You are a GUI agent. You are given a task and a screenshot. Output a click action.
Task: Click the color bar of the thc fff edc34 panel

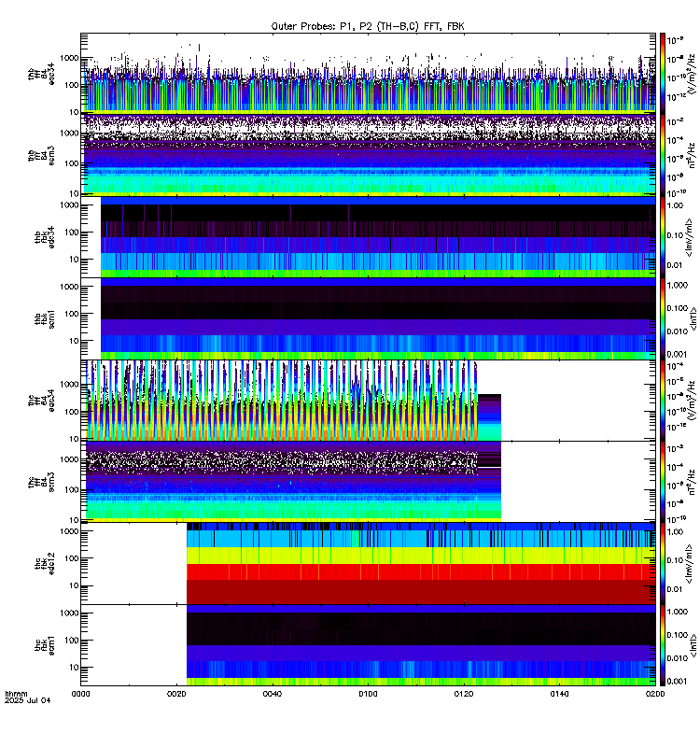click(663, 401)
